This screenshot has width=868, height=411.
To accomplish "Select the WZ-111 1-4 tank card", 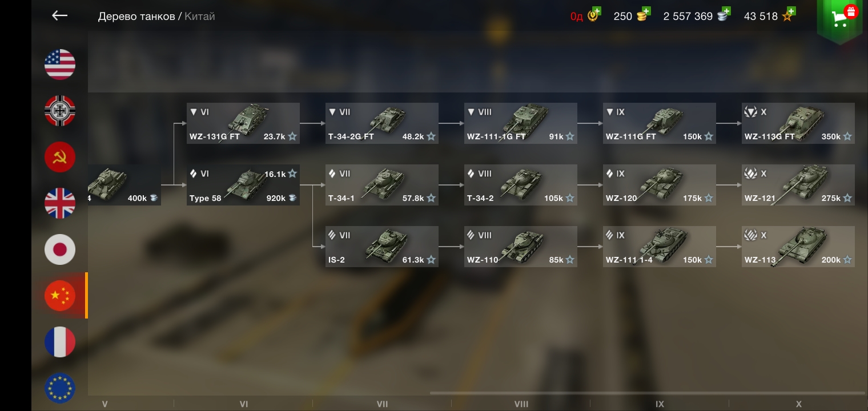I will [660, 247].
